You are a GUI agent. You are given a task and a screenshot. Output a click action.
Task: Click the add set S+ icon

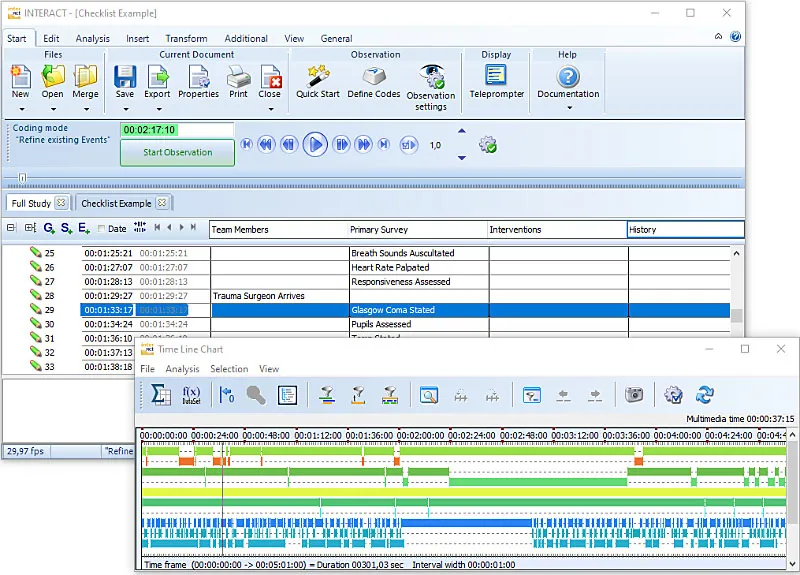pos(66,228)
